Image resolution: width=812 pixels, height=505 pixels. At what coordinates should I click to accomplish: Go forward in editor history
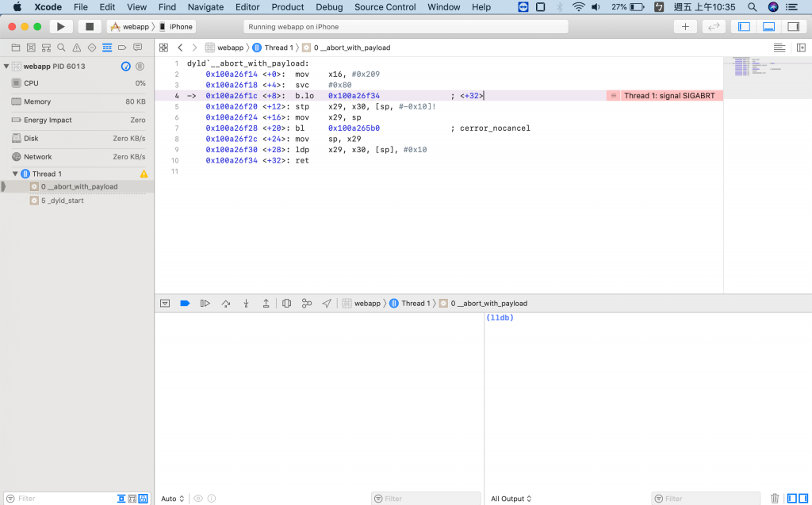tap(195, 48)
